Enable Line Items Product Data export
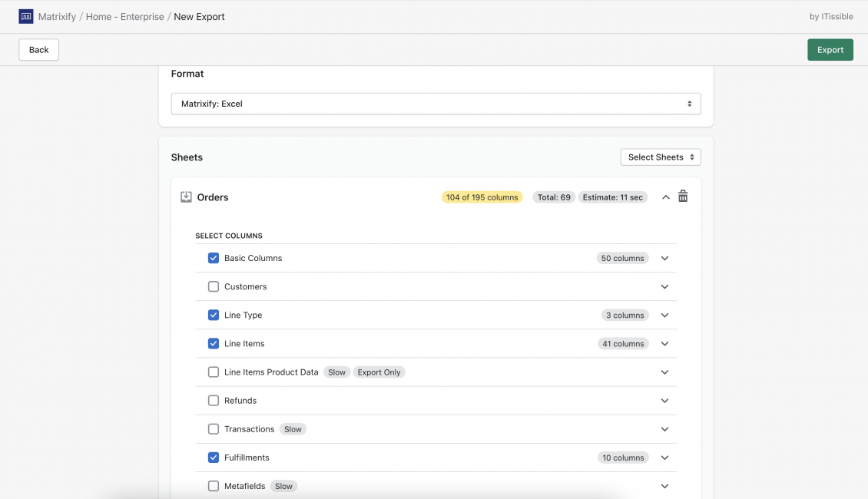This screenshot has height=499, width=868. tap(214, 372)
